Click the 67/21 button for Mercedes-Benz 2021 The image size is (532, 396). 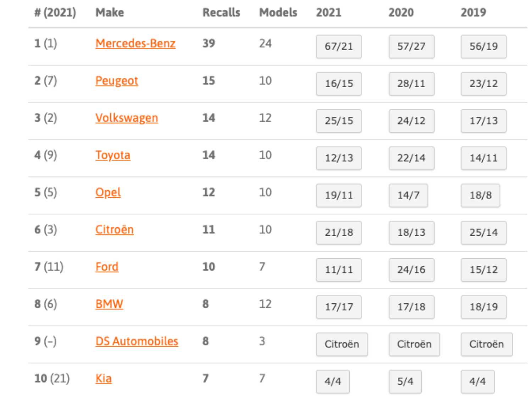pyautogui.click(x=339, y=46)
